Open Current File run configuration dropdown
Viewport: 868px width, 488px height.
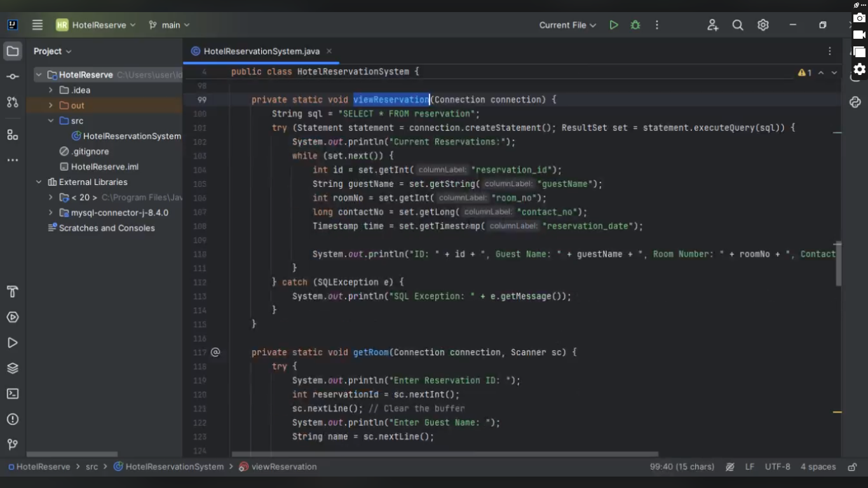(x=567, y=25)
